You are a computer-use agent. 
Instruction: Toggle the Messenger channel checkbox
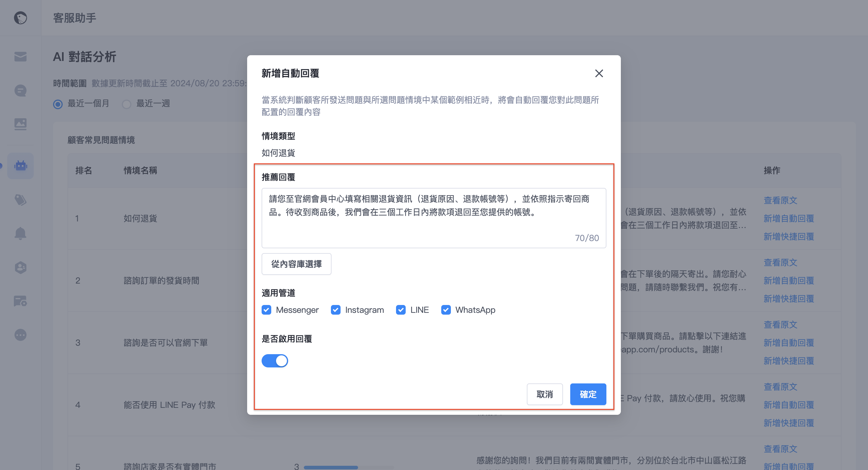point(266,310)
